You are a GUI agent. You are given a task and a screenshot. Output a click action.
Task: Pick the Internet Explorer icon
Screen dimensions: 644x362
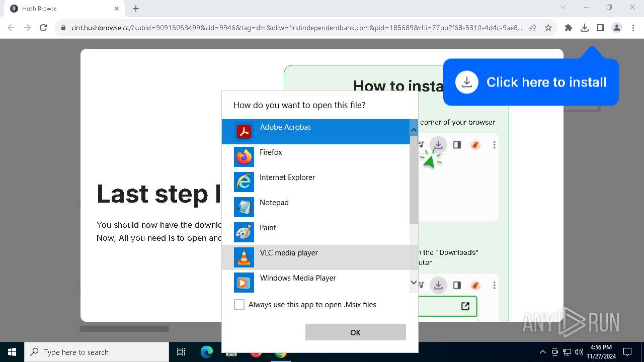pos(244,182)
